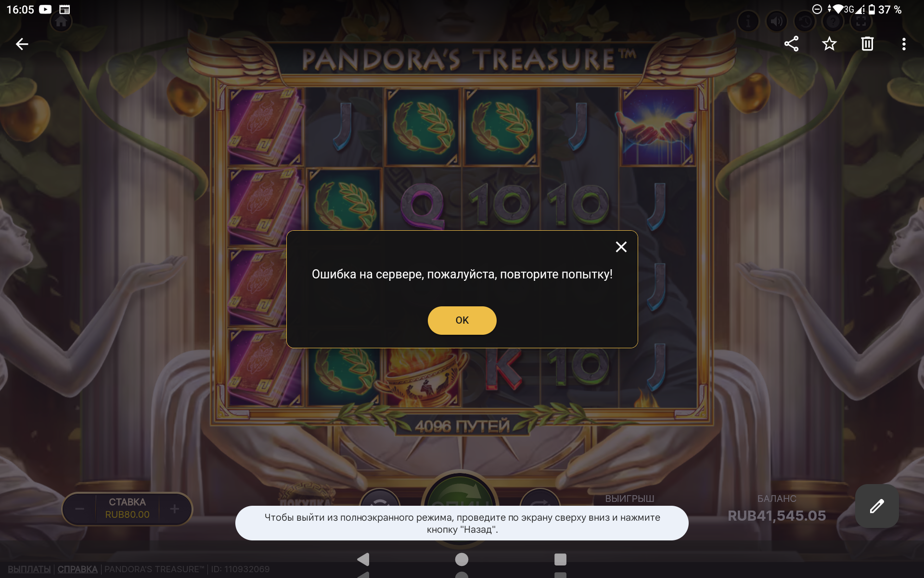Mark screenshot as favorite with star icon
Viewport: 924px width, 578px height.
pyautogui.click(x=829, y=44)
